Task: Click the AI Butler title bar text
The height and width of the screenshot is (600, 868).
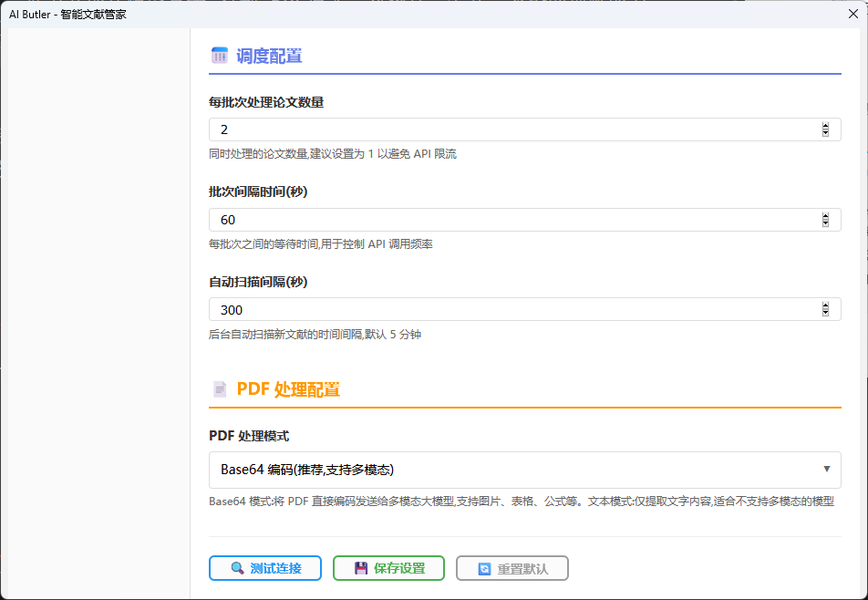Action: point(67,14)
